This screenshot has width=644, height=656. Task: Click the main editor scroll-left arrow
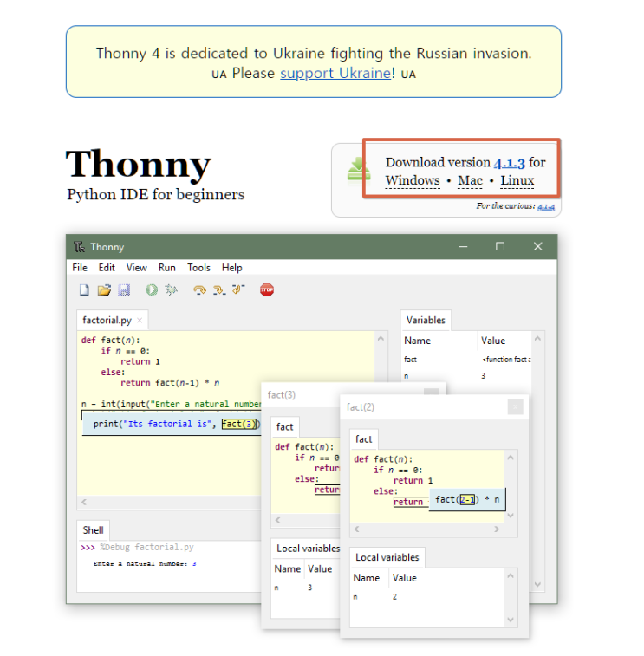(84, 502)
